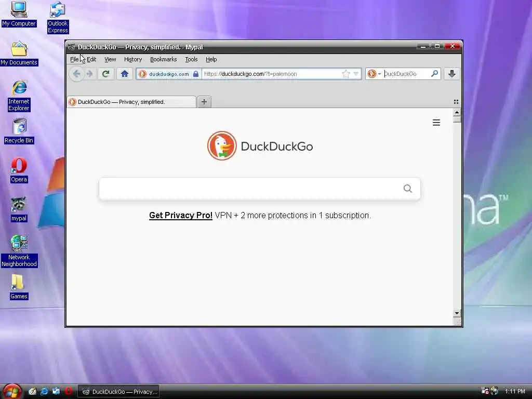Select the Internet Explorer desktop icon
532x399 pixels.
pyautogui.click(x=19, y=96)
